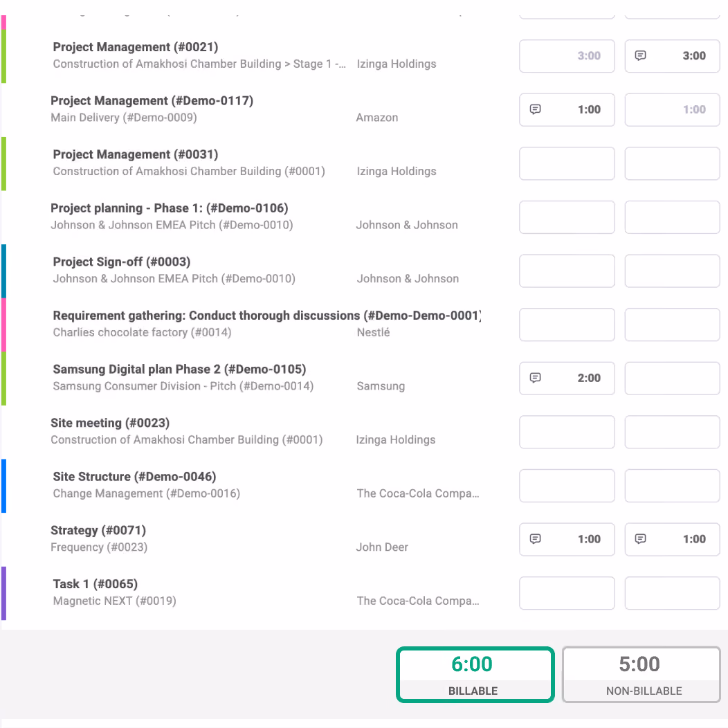Open task Project Management (#Demo-0117)
The image size is (728, 728).
pos(152,101)
